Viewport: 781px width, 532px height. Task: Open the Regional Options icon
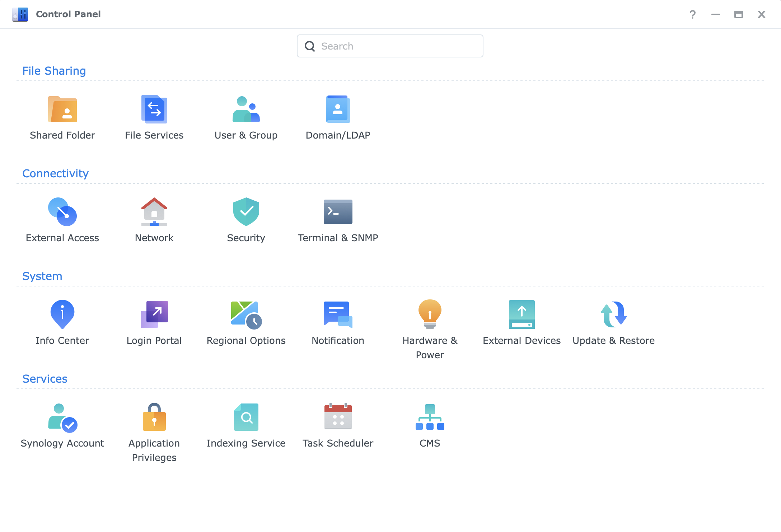[x=246, y=315]
